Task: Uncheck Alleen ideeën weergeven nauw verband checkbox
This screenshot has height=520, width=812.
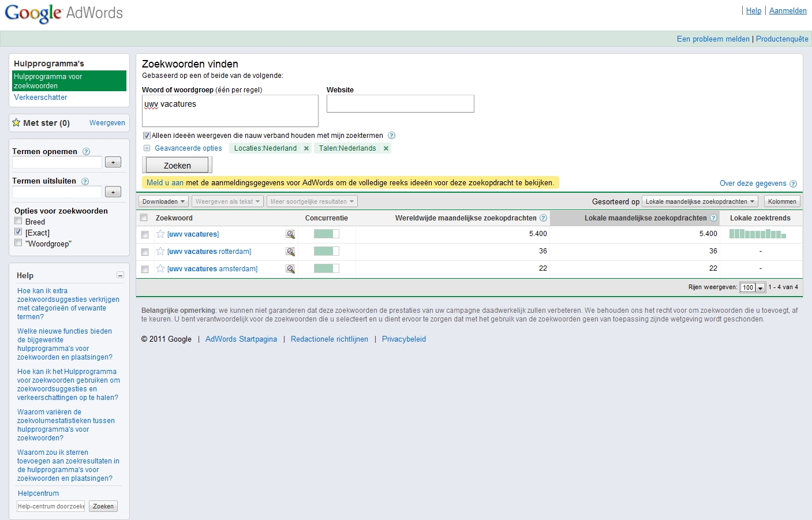Action: coord(147,136)
